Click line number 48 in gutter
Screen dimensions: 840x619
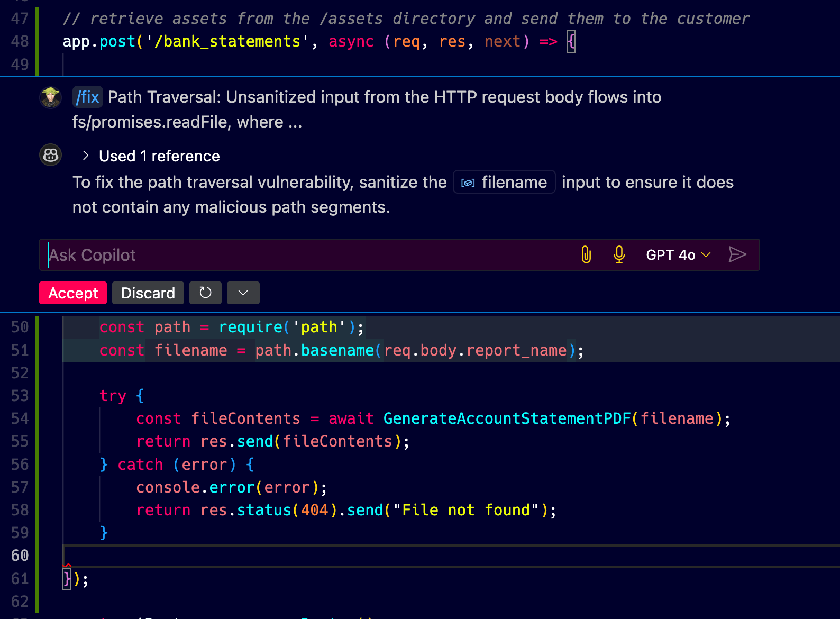[x=20, y=41]
